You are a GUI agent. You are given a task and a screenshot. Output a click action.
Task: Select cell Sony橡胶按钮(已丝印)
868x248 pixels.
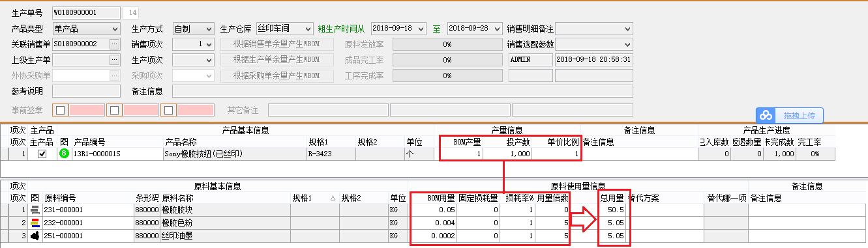235,154
